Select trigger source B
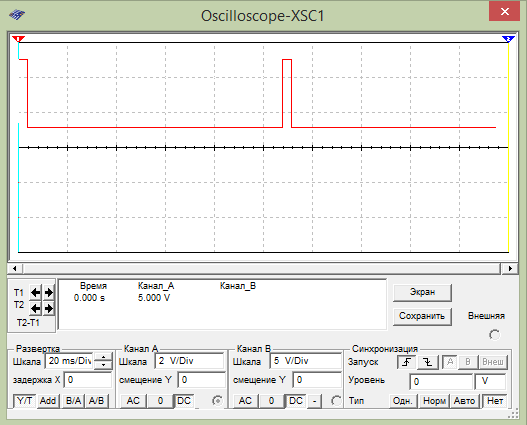 (468, 362)
